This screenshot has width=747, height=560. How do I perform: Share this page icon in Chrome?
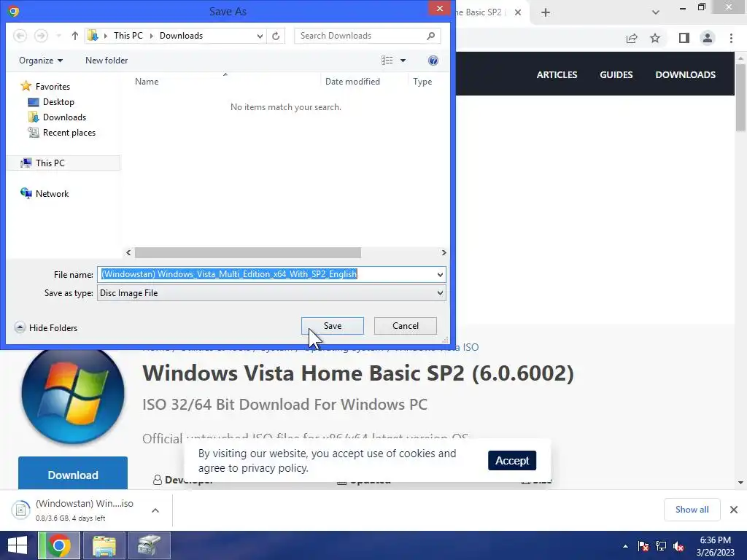(x=632, y=38)
